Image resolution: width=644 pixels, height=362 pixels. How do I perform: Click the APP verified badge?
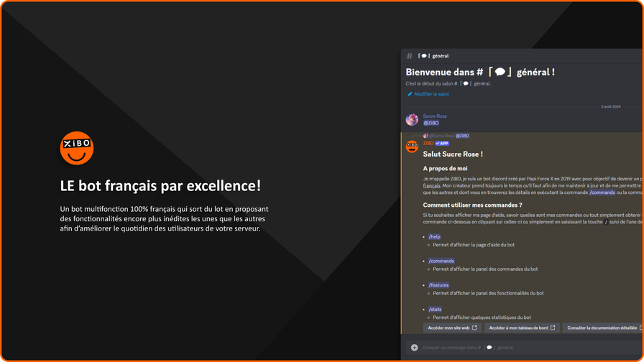pyautogui.click(x=442, y=143)
